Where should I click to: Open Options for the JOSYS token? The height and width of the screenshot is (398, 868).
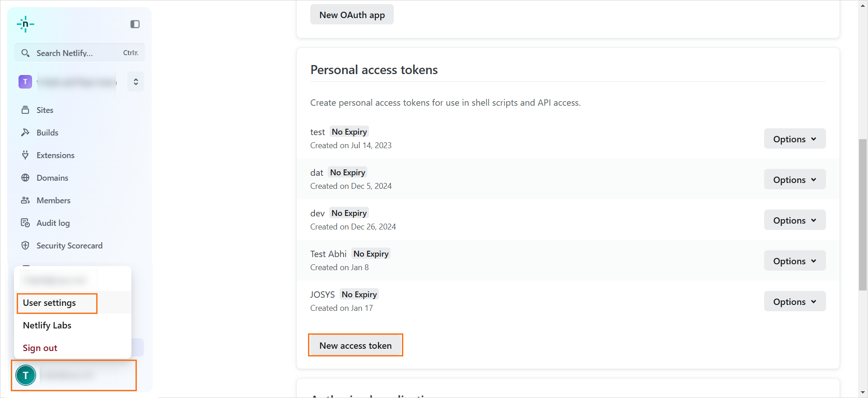[x=795, y=301]
